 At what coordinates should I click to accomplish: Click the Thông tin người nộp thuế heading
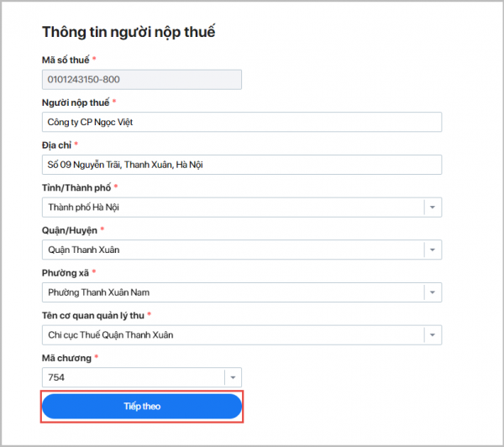[129, 33]
